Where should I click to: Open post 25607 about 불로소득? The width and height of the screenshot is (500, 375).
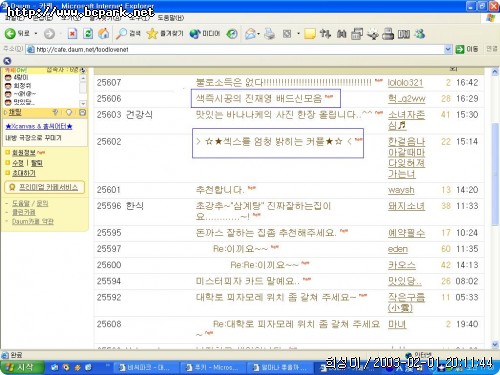[x=283, y=82]
